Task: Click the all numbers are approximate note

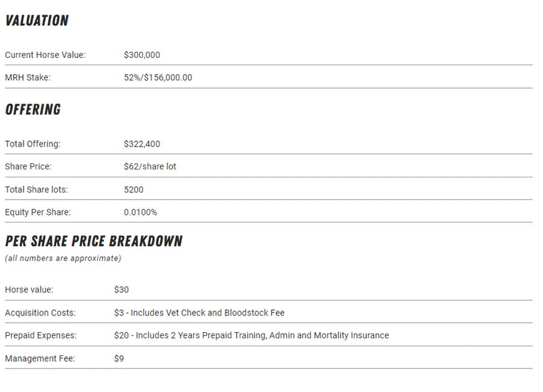Action: pos(63,258)
